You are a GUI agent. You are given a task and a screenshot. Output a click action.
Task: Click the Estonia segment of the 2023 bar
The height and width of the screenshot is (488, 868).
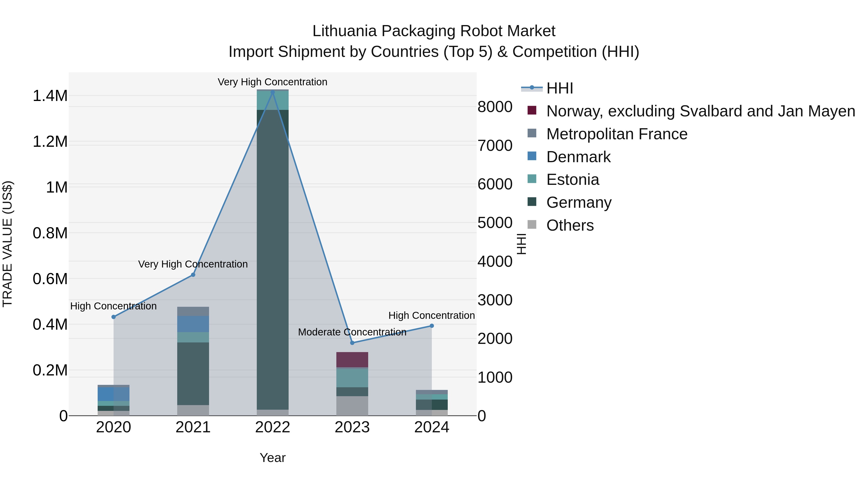click(352, 378)
